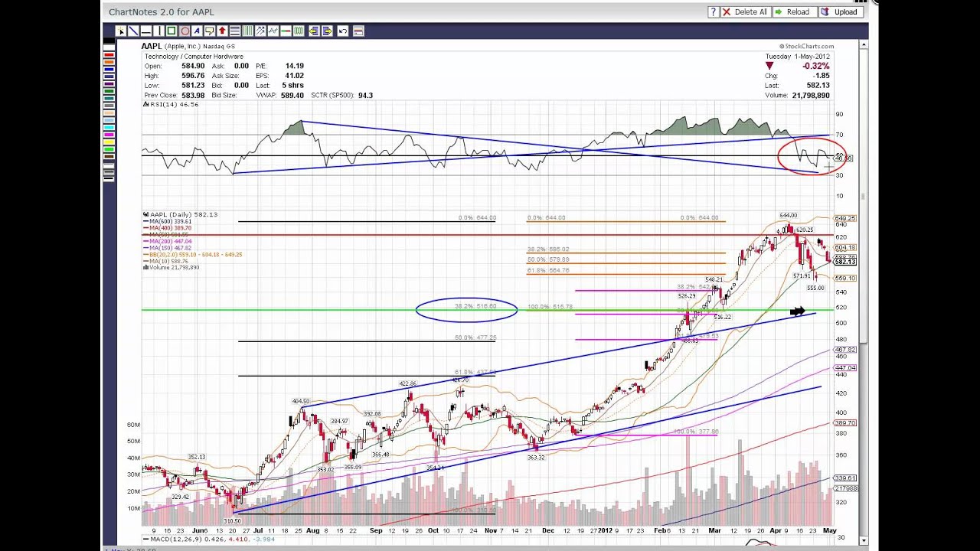This screenshot has height=551, width=980.
Task: Select the green rectangle drawing tool
Action: 171,31
